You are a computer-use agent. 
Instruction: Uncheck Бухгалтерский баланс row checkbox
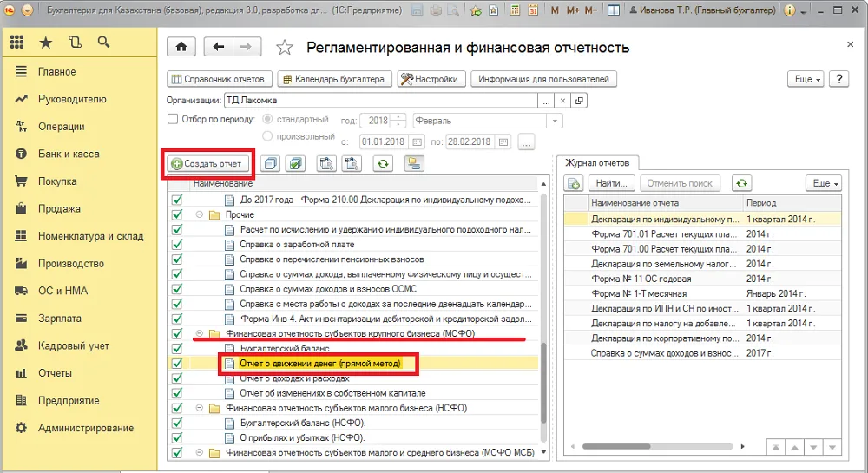177,349
